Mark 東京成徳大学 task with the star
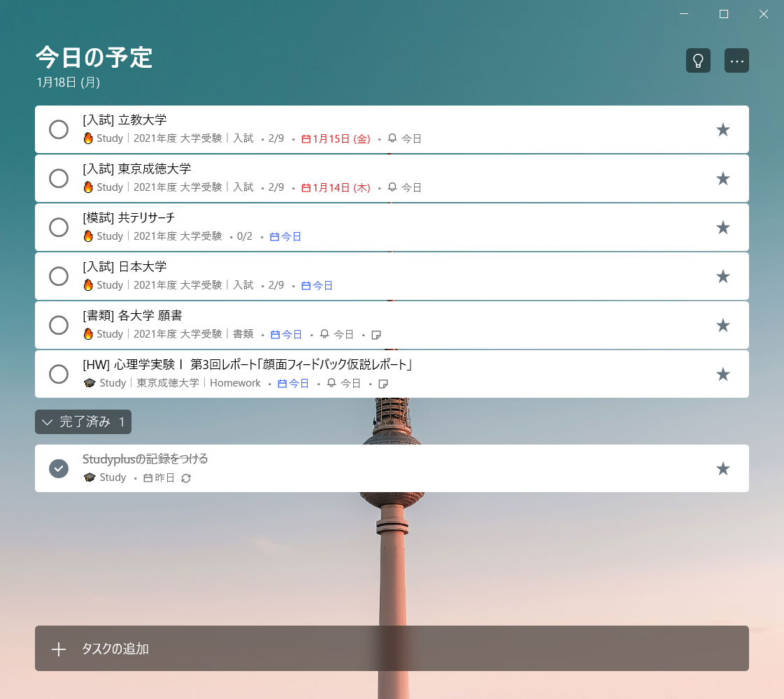The height and width of the screenshot is (699, 784). [x=723, y=178]
